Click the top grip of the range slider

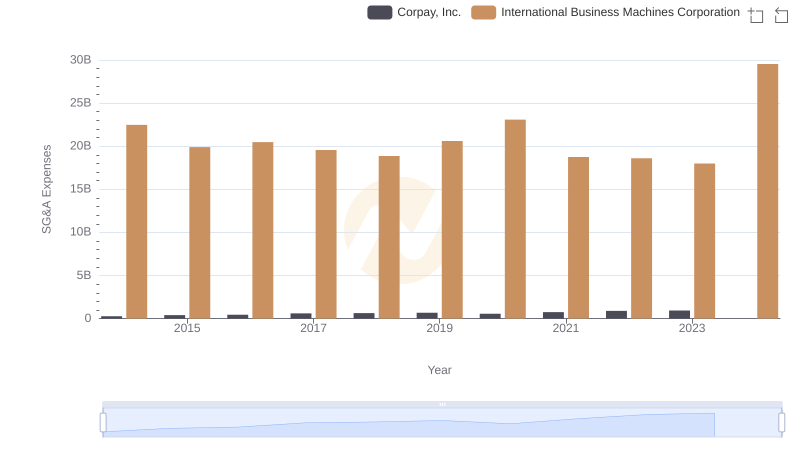coord(442,404)
